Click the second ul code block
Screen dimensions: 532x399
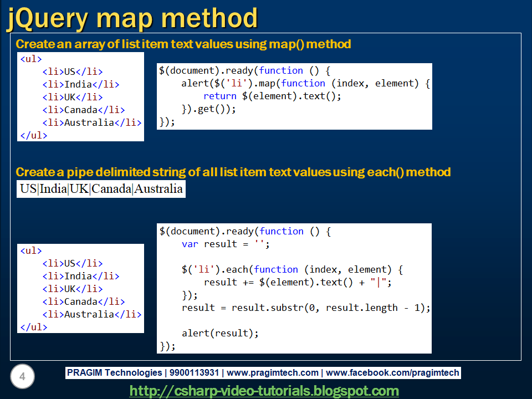coord(80,288)
